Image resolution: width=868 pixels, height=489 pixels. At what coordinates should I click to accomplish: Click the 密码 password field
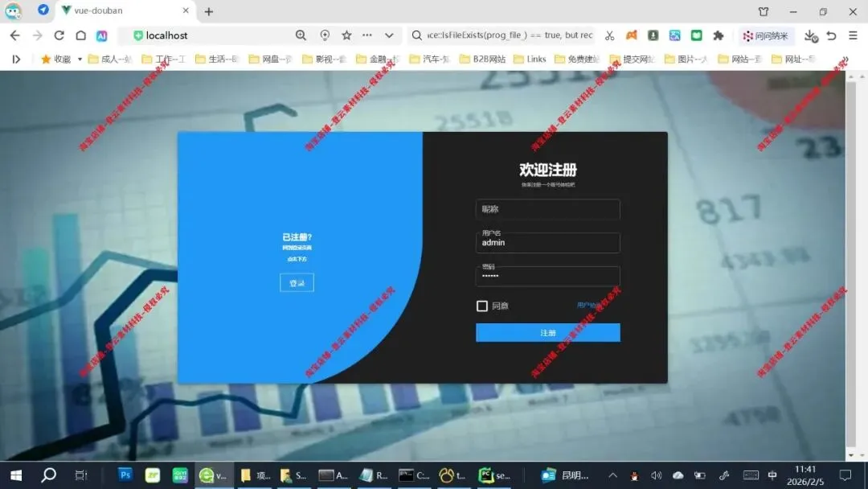coord(547,275)
